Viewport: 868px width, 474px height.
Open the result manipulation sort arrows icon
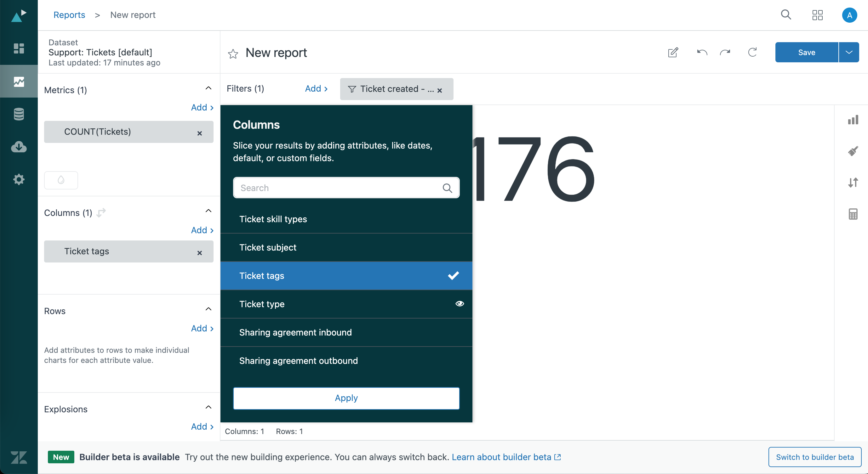(x=853, y=183)
